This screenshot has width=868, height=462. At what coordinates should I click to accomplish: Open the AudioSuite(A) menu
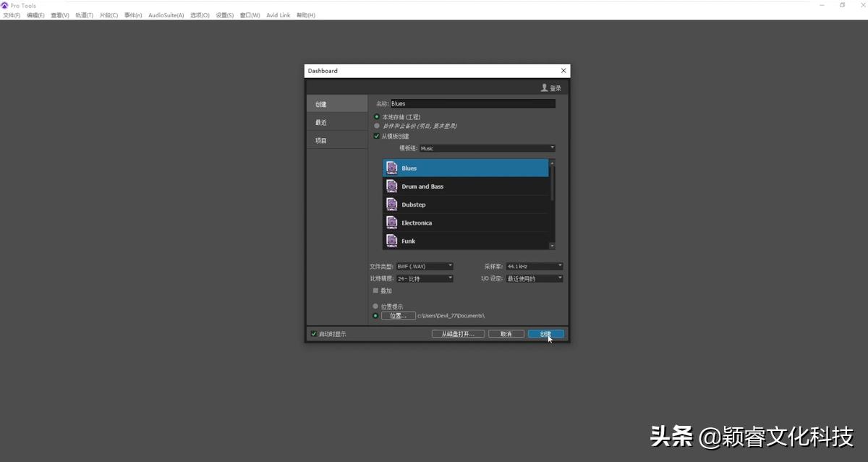(166, 15)
